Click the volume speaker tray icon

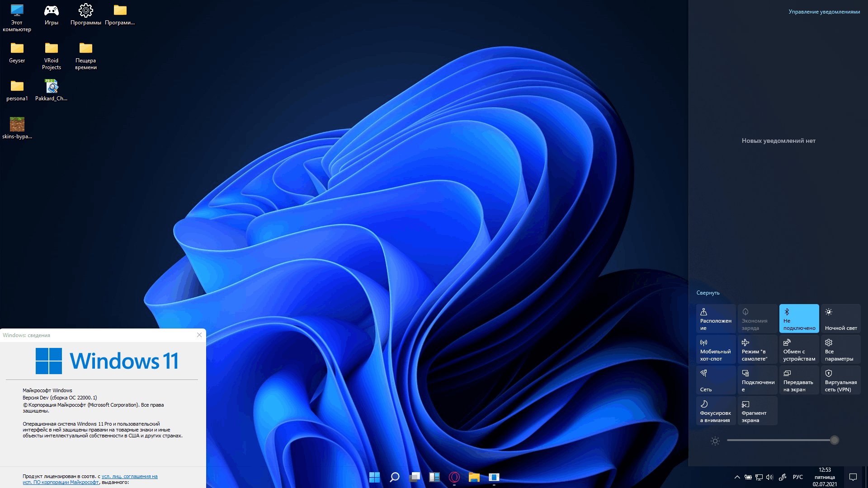pyautogui.click(x=769, y=477)
